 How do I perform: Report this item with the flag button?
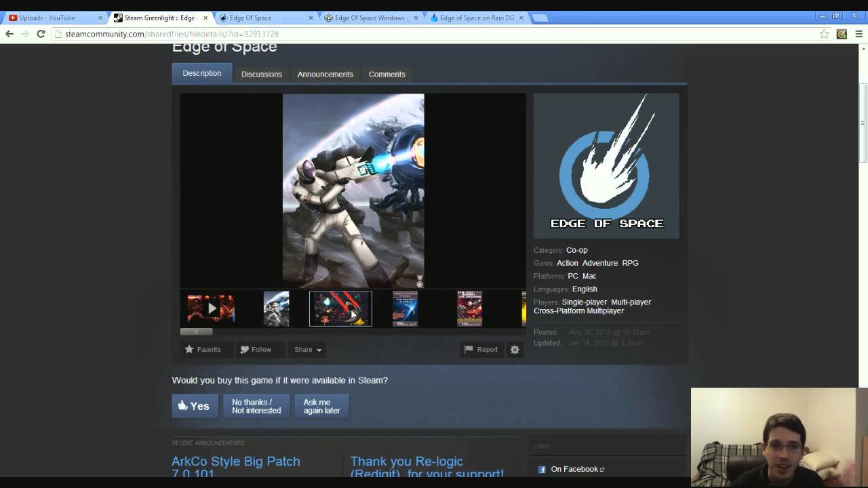[x=481, y=350]
